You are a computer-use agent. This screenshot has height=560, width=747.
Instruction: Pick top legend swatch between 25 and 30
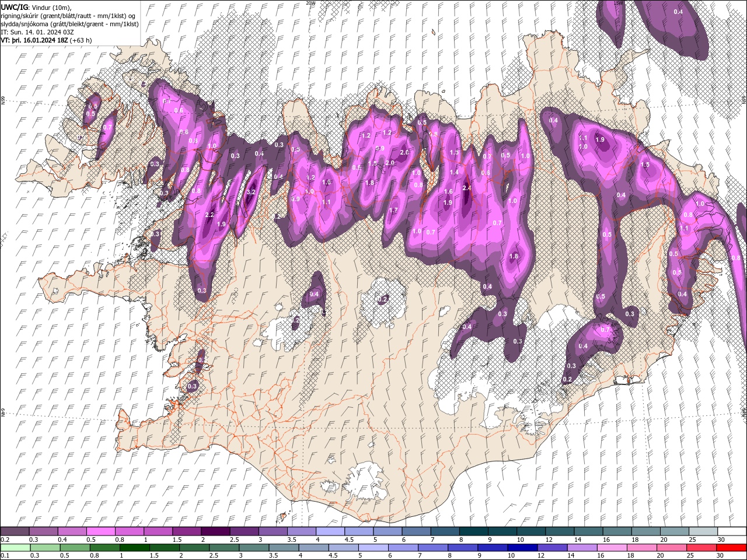[703, 531]
